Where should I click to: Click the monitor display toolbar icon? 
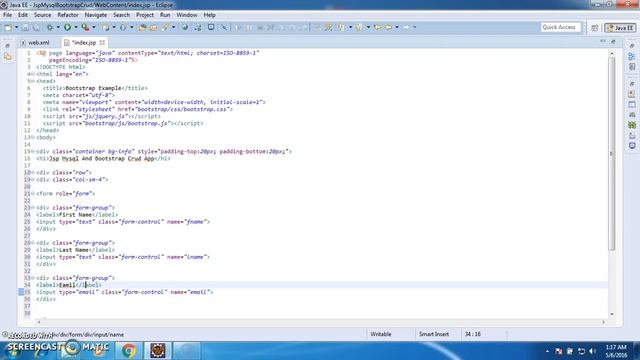(x=211, y=27)
